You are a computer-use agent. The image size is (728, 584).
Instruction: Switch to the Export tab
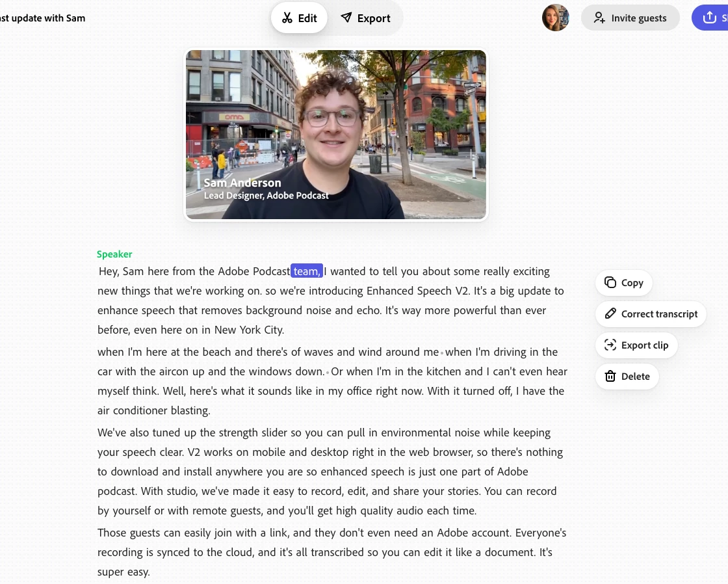366,18
